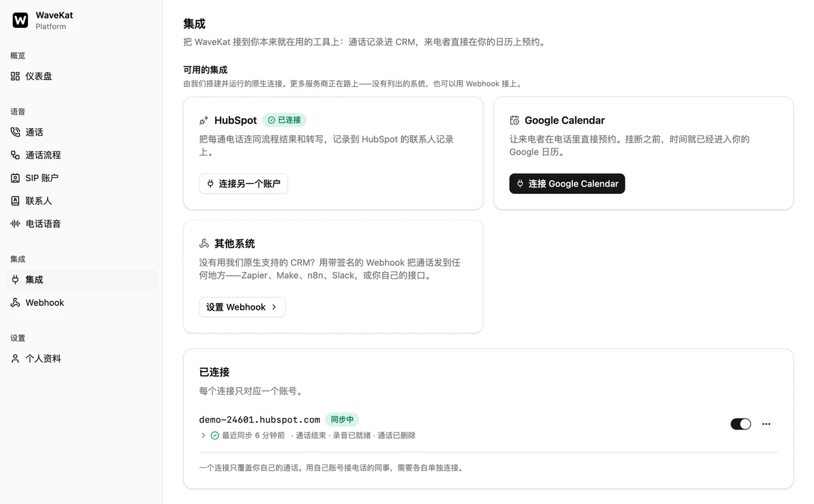Image resolution: width=814 pixels, height=504 pixels.
Task: Click the 集成 page heading
Action: click(194, 24)
